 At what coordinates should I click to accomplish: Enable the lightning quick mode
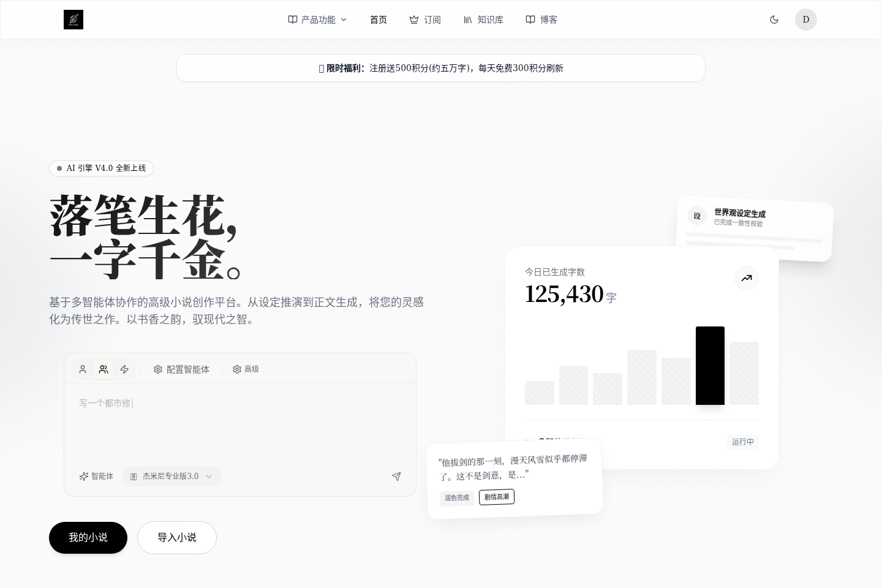[x=124, y=369]
